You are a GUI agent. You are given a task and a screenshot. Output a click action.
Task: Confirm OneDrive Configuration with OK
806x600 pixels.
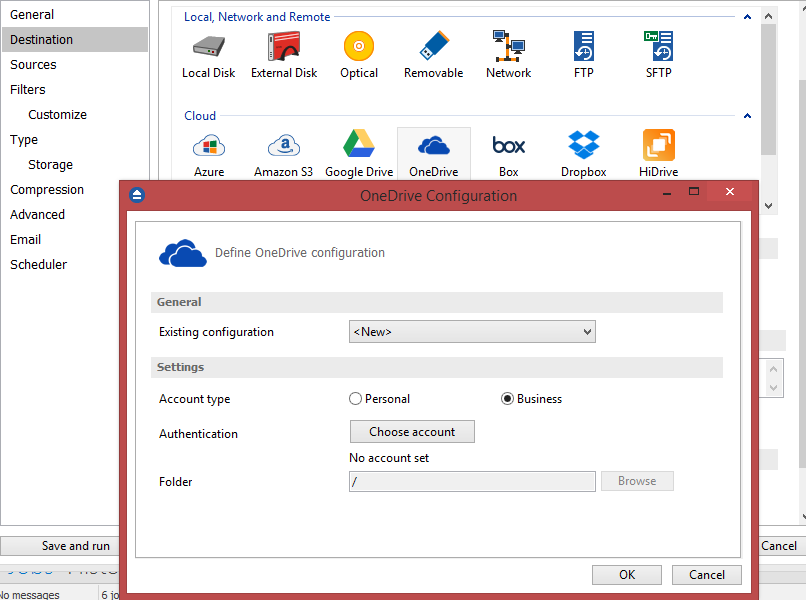627,575
